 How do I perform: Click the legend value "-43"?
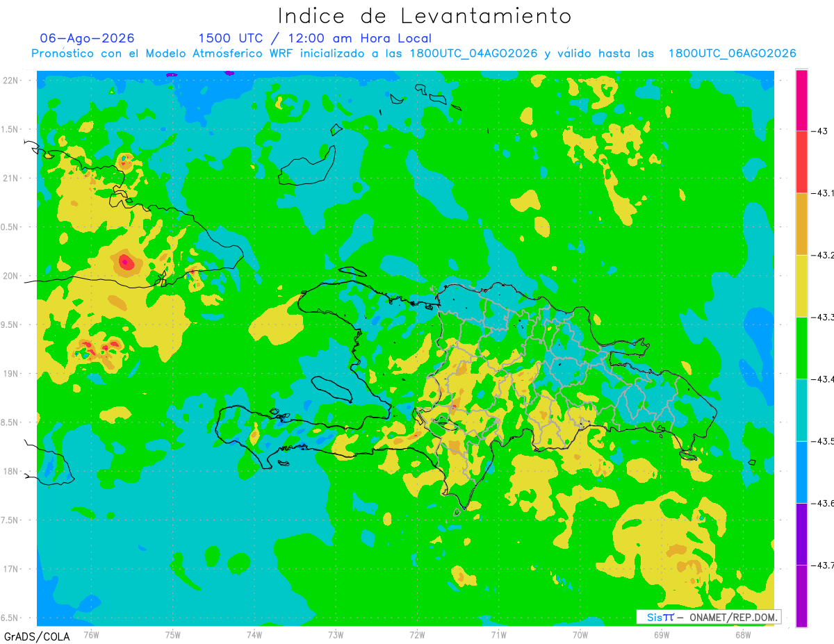820,131
